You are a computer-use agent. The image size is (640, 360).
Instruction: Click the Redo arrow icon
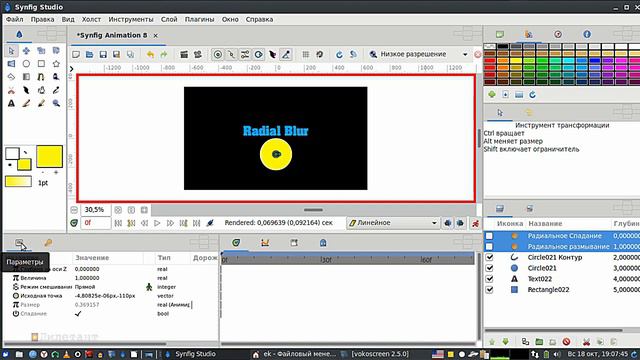pos(164,54)
